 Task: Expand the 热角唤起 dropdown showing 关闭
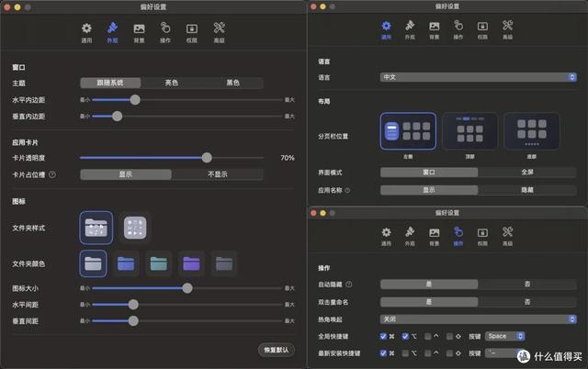coord(478,319)
